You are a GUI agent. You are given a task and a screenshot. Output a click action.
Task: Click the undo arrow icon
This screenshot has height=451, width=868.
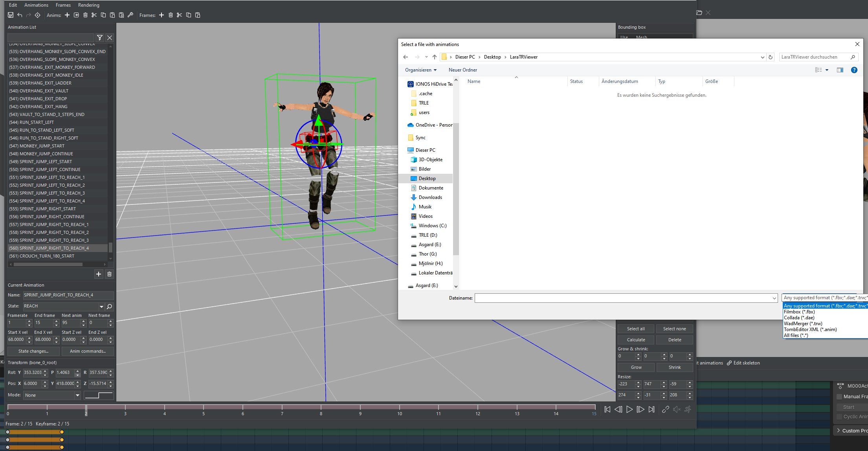click(20, 15)
